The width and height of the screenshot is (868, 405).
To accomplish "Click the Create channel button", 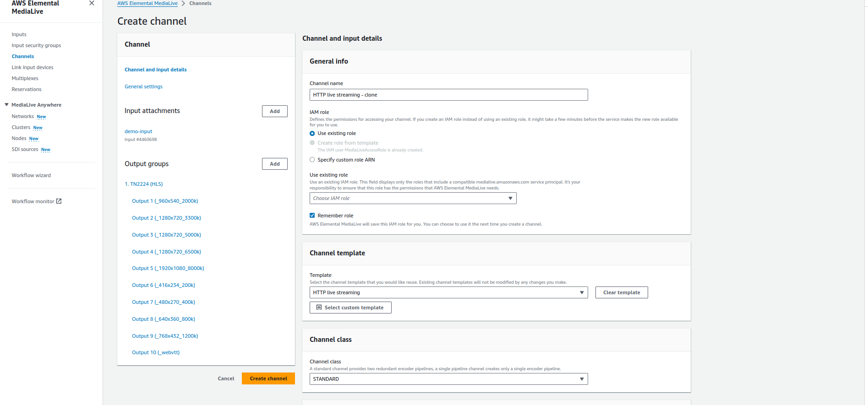I will click(268, 378).
